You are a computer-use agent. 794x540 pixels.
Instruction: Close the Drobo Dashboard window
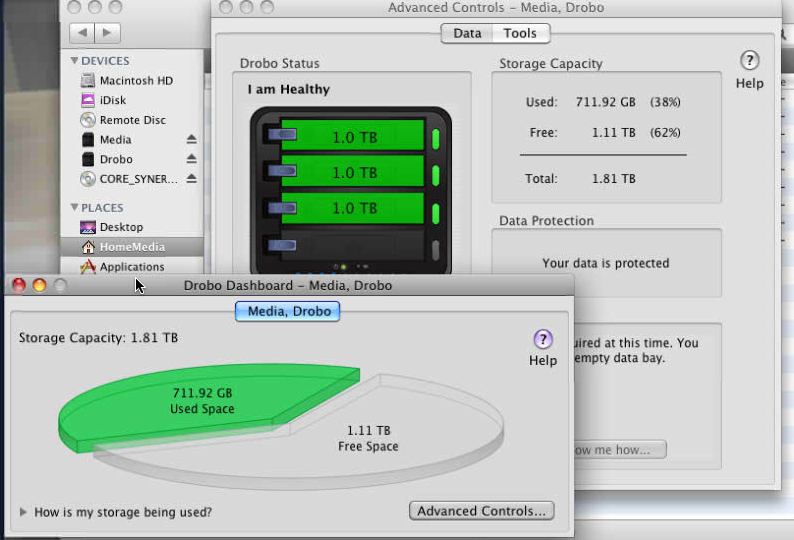pos(19,285)
